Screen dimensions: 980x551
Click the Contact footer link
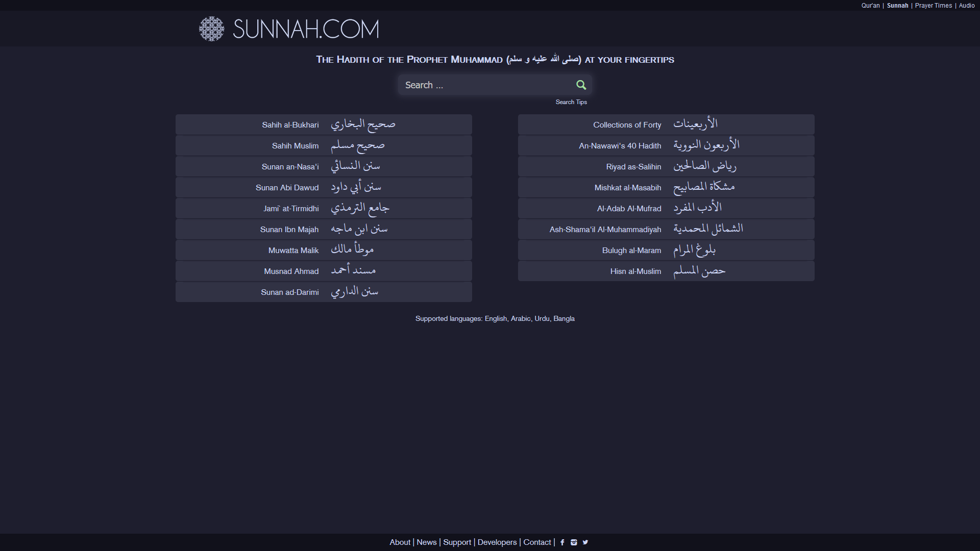(537, 542)
